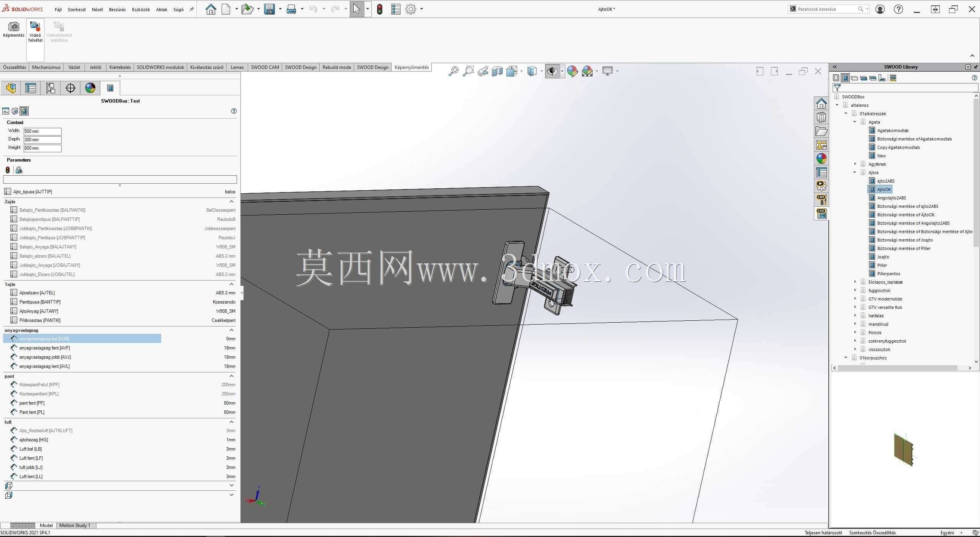This screenshot has width=980, height=537.
Task: Click the Rebuild traffic light icon
Action: pos(380,9)
